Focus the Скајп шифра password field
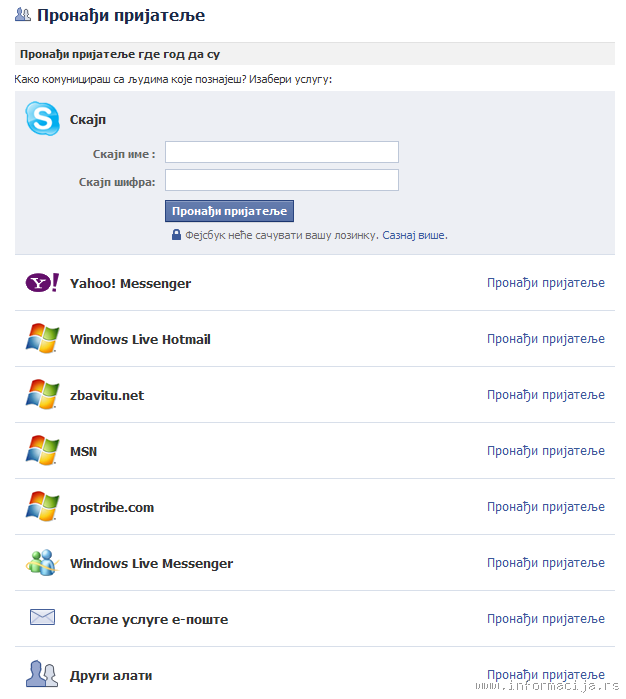This screenshot has width=626, height=699. point(282,180)
